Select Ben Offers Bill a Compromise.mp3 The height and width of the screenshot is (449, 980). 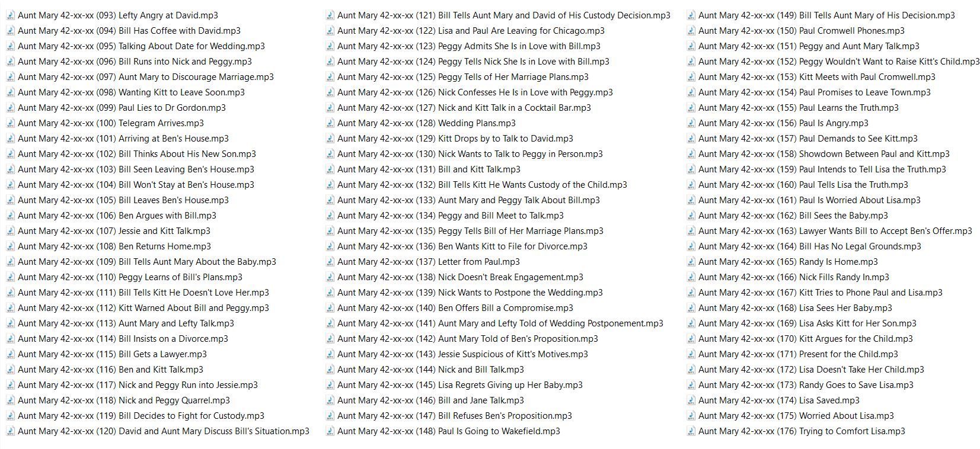[x=455, y=308]
